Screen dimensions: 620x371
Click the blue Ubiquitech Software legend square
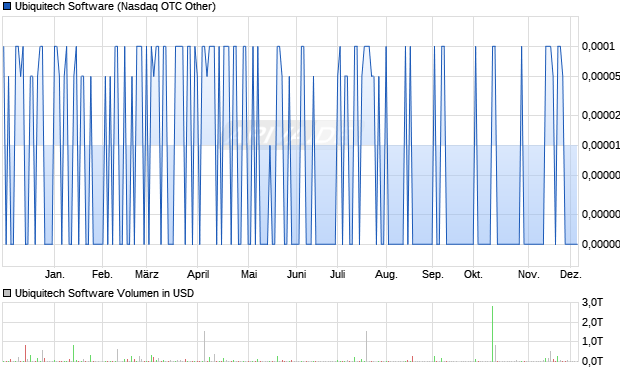pos(7,6)
